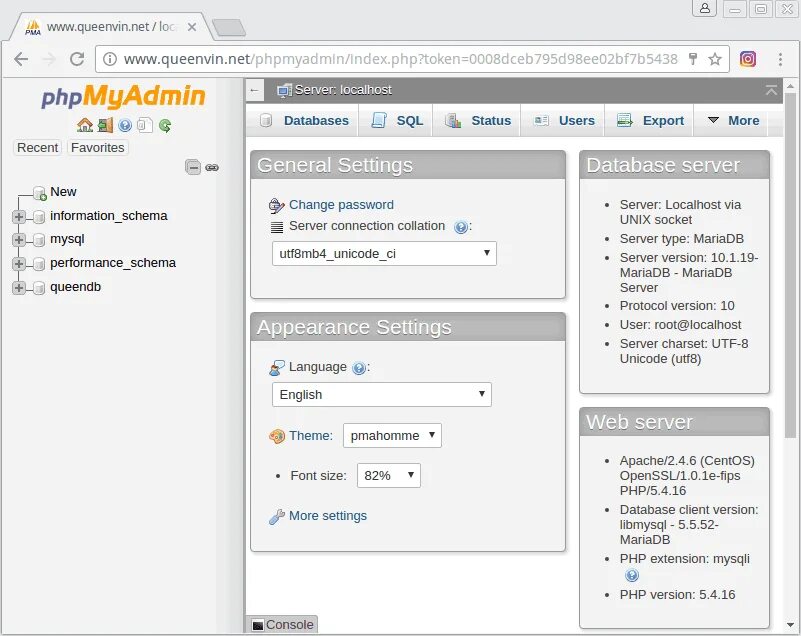Open the SQL documentation page icon
The width and height of the screenshot is (801, 636).
click(145, 125)
